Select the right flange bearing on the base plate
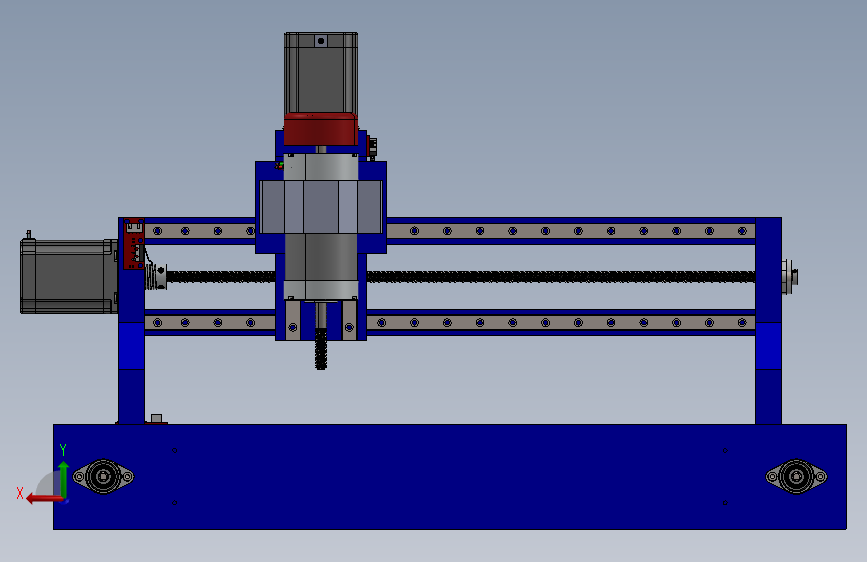Screen dimensions: 867x562 point(796,476)
